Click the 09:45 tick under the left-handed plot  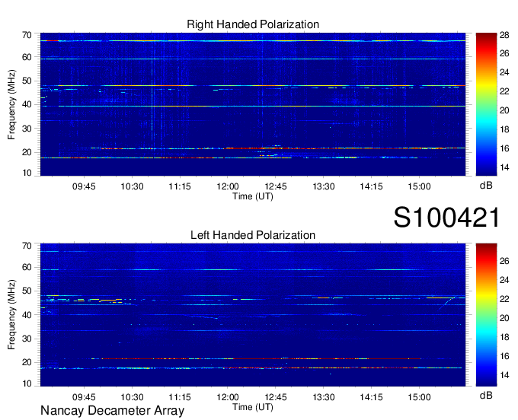[x=84, y=397]
